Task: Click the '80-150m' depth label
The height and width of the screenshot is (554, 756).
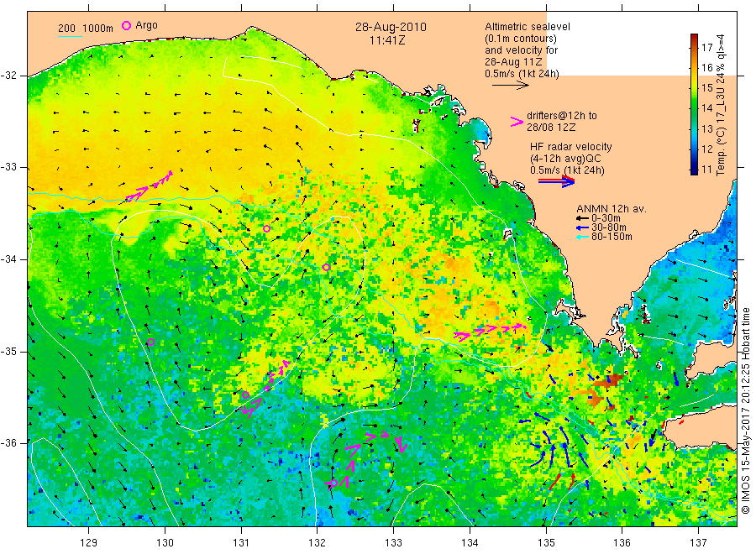Action: 612,237
